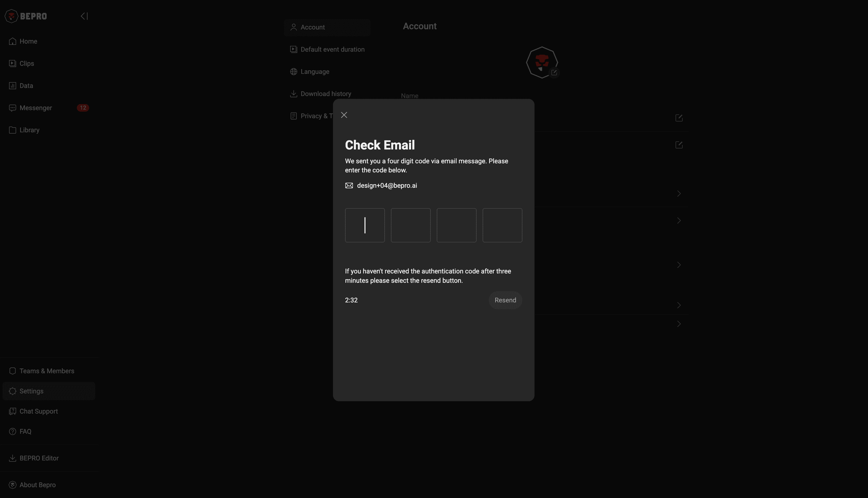
Task: Open About Bepro
Action: tap(38, 485)
